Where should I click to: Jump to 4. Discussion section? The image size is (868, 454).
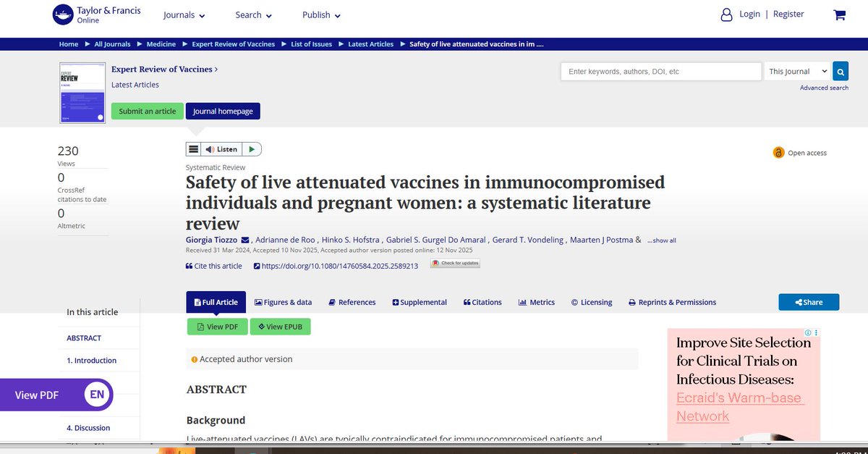[x=88, y=427]
